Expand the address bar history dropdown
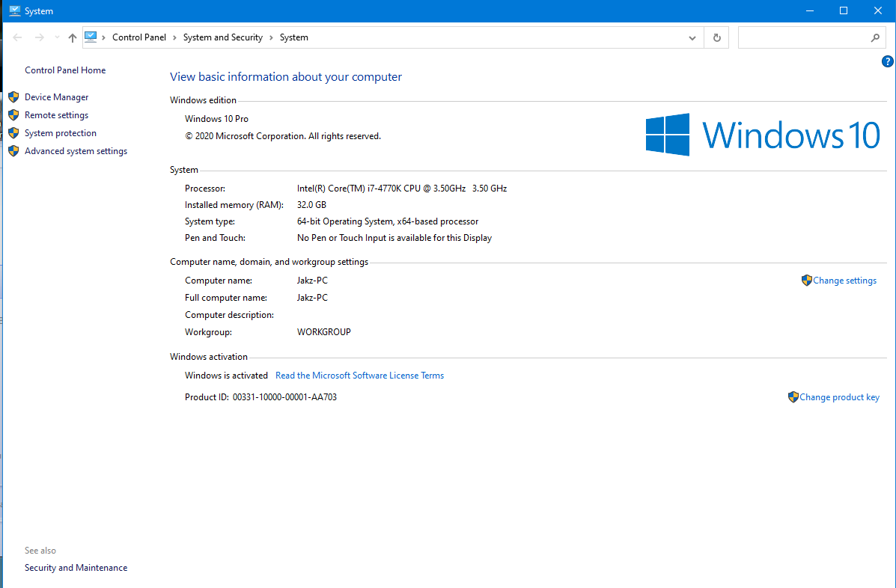This screenshot has height=588, width=896. click(x=692, y=37)
